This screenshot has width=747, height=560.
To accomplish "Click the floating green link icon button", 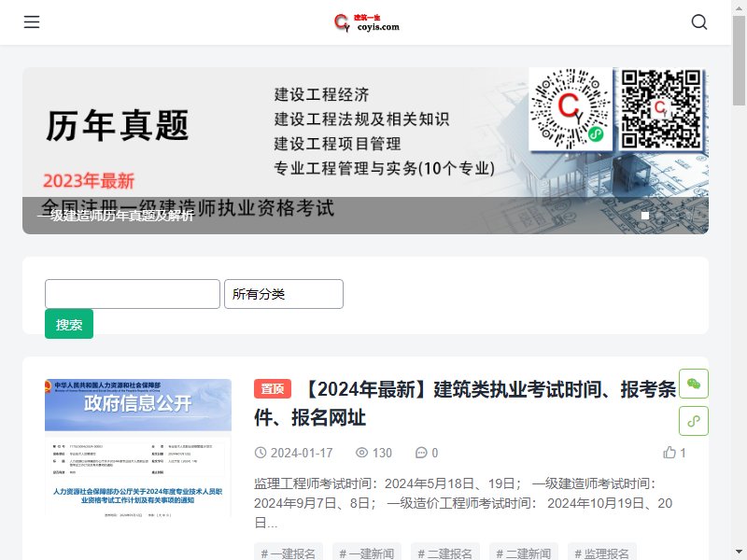I will (x=694, y=421).
